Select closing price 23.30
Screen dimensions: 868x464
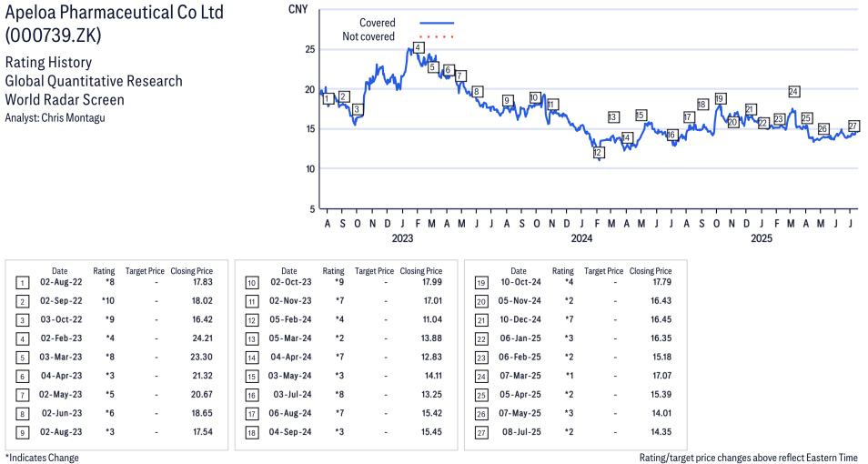pyautogui.click(x=201, y=358)
